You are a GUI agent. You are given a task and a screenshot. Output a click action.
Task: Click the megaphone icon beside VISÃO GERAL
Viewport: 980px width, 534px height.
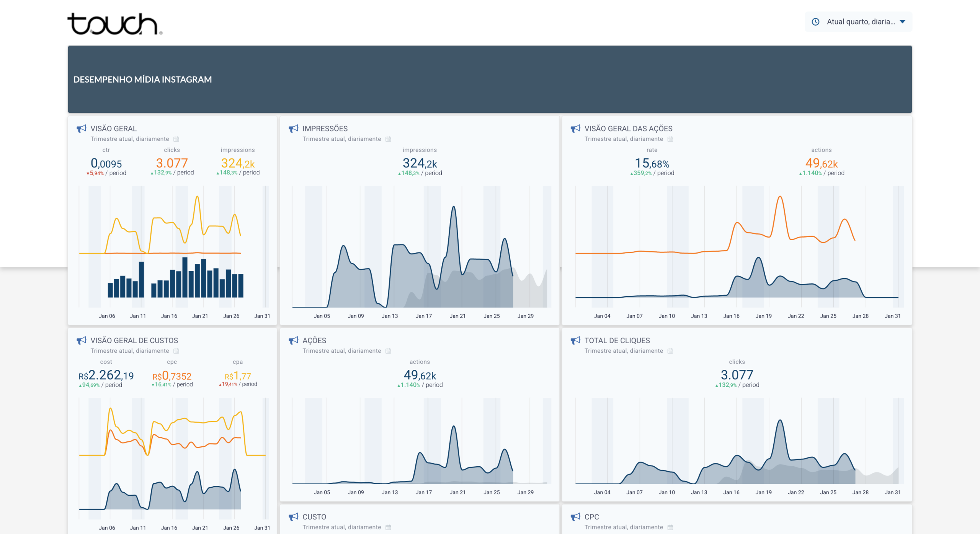point(81,129)
